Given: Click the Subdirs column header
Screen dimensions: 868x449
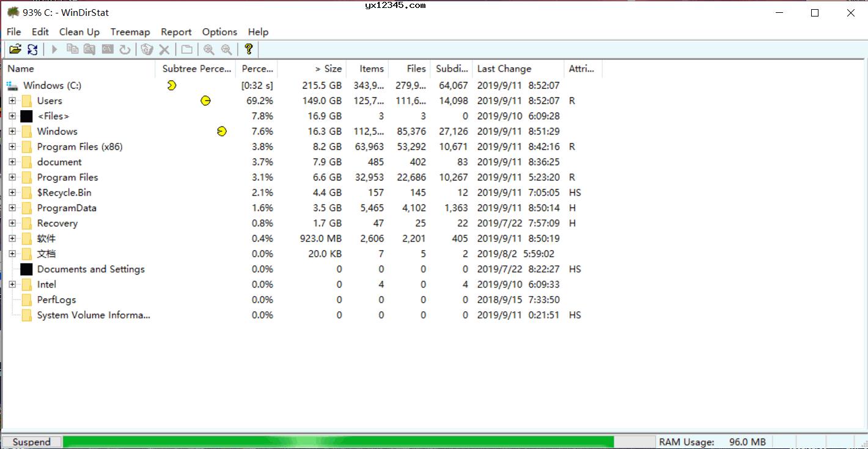Looking at the screenshot, I should (452, 69).
